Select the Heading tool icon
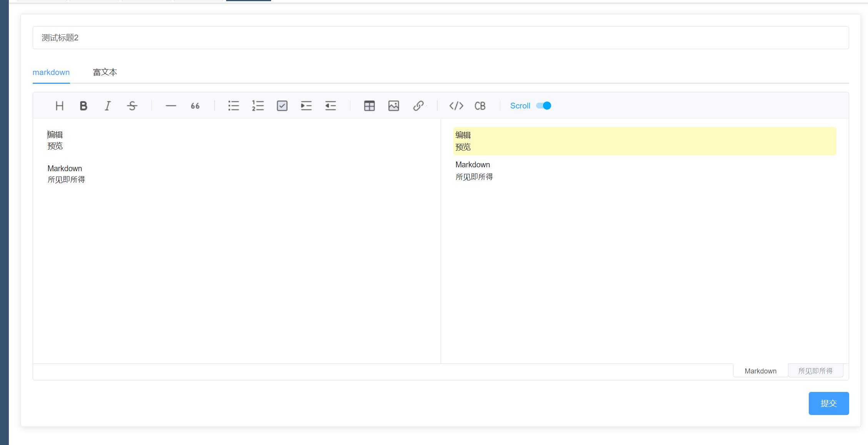This screenshot has width=868, height=445. pos(59,106)
